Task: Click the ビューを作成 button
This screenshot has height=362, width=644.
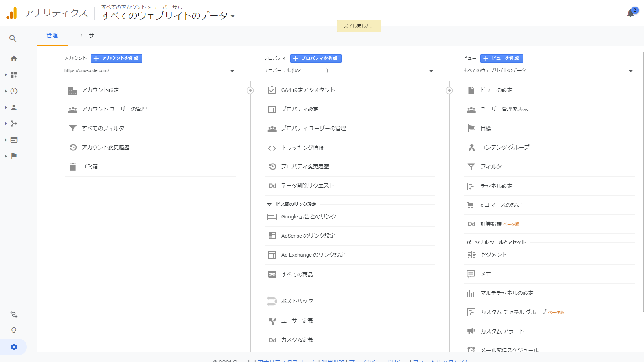Action: point(502,59)
